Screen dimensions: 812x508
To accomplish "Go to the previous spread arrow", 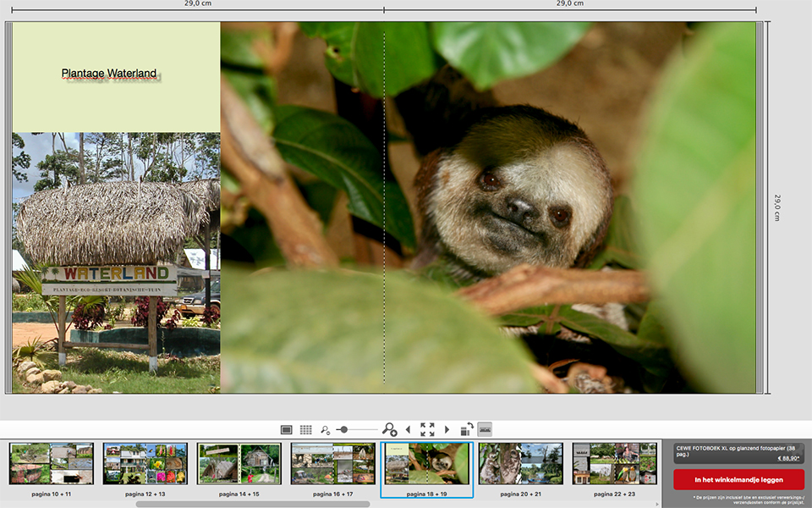I will click(x=408, y=430).
